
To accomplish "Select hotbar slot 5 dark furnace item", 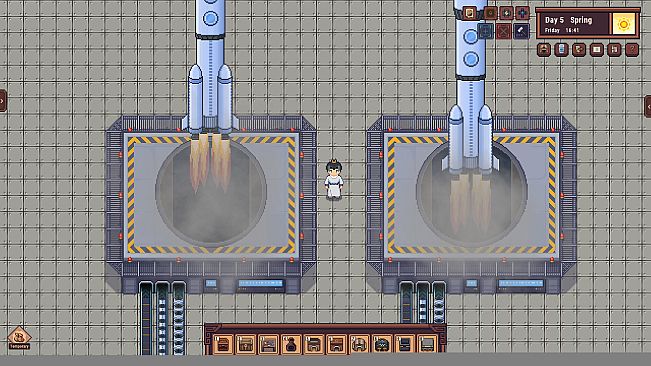I will pos(314,344).
